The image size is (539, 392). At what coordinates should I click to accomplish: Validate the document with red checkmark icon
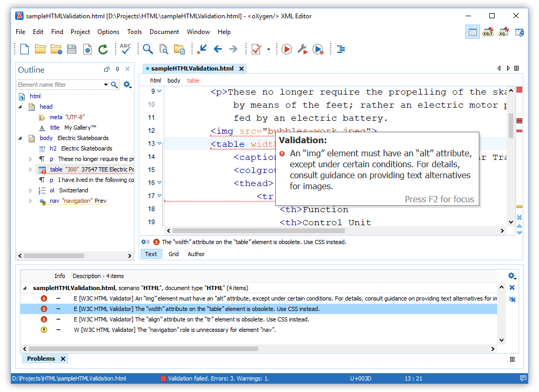pos(256,49)
